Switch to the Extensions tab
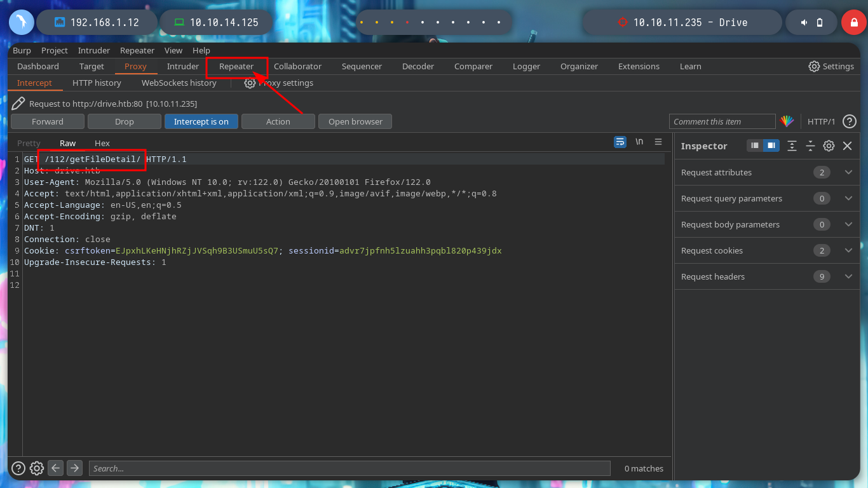 639,66
